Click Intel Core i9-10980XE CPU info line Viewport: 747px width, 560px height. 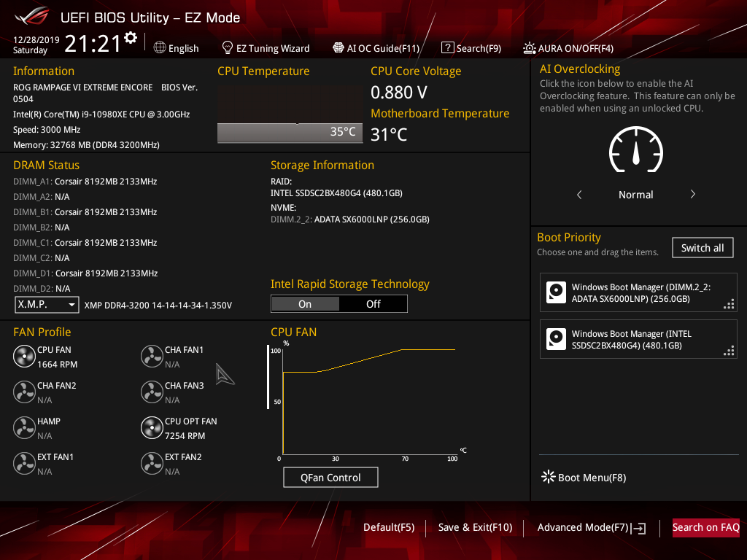point(101,114)
